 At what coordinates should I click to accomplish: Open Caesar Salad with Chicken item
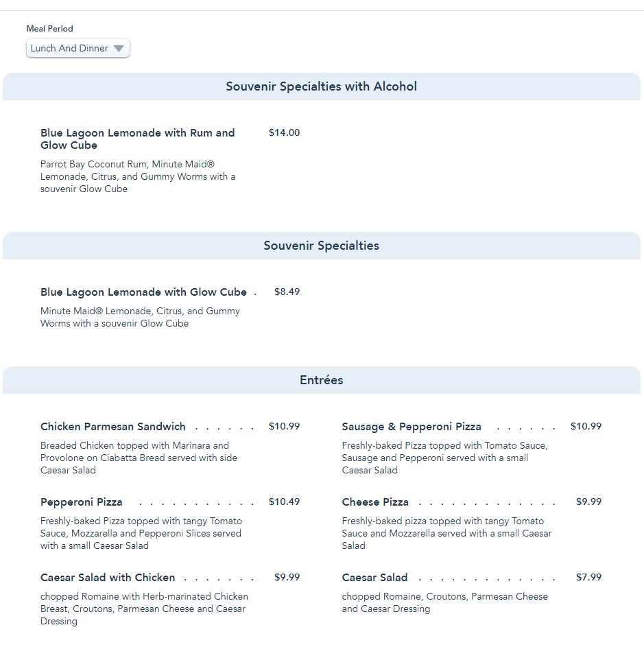tap(108, 578)
